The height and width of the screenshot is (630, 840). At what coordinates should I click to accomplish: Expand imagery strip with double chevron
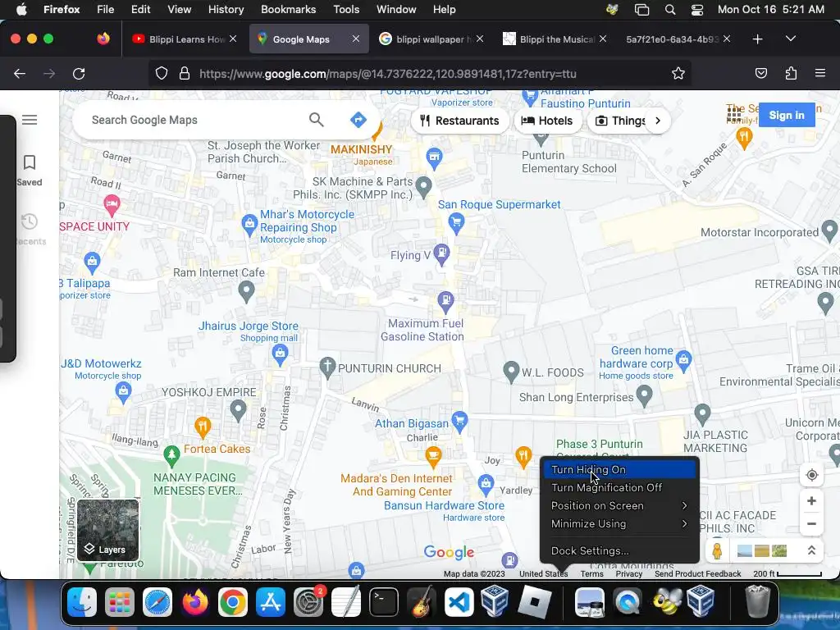[x=811, y=550]
